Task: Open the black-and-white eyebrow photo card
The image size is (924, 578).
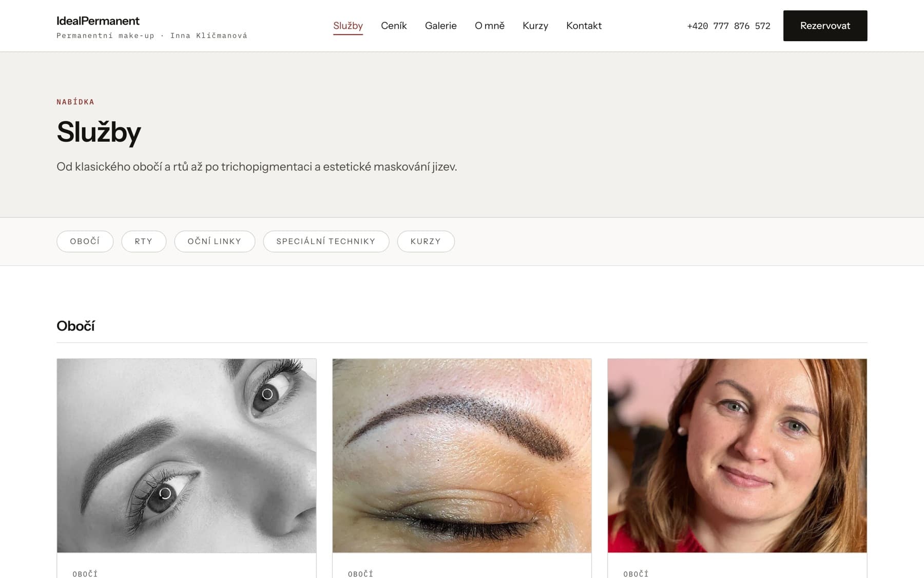Action: 186,456
